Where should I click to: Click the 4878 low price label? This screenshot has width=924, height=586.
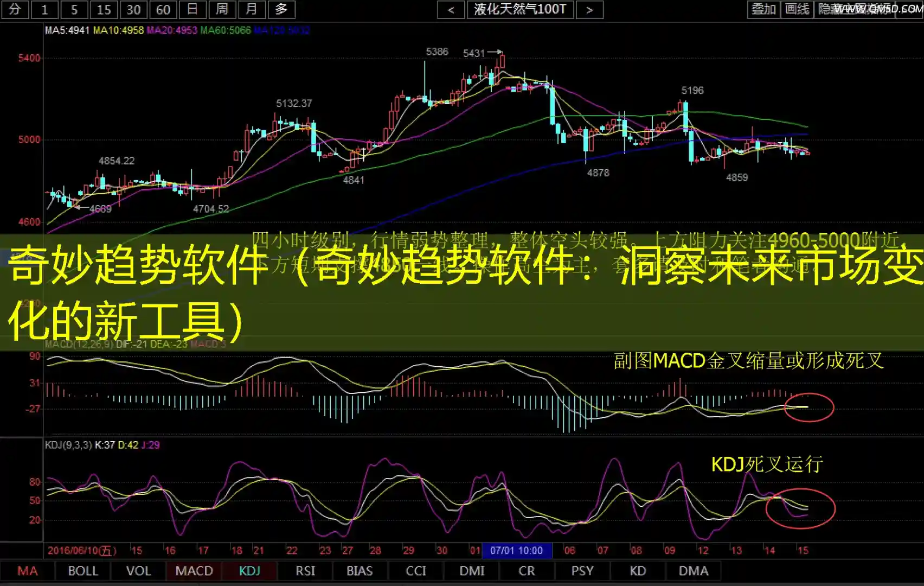[x=598, y=173]
